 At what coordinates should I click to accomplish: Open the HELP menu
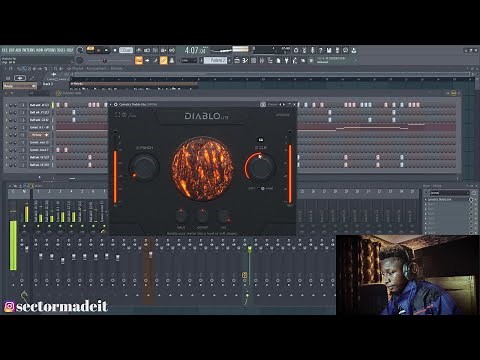69,50
